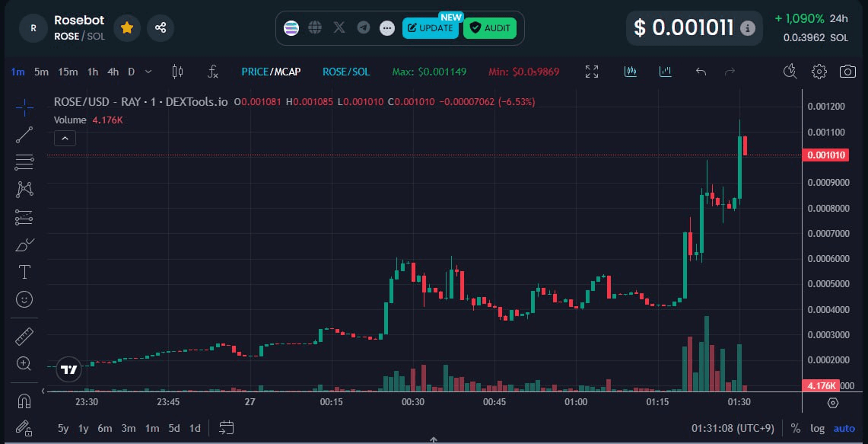
Task: Toggle the auto scale
Action: (844, 428)
